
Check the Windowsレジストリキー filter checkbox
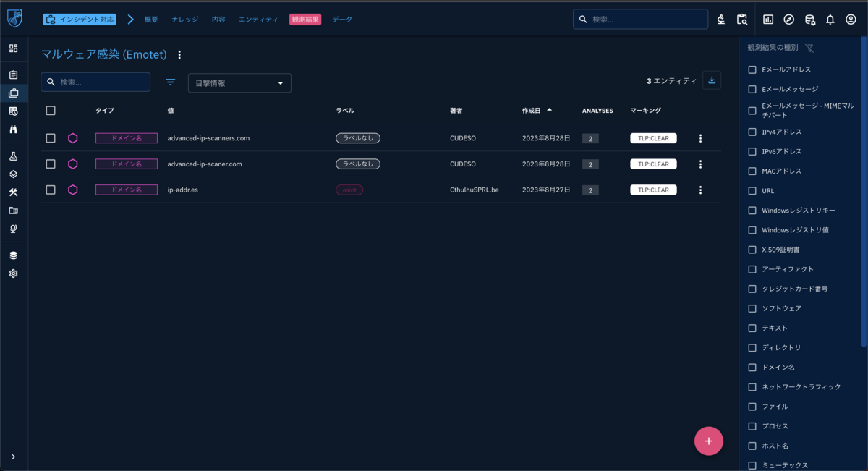pos(752,211)
